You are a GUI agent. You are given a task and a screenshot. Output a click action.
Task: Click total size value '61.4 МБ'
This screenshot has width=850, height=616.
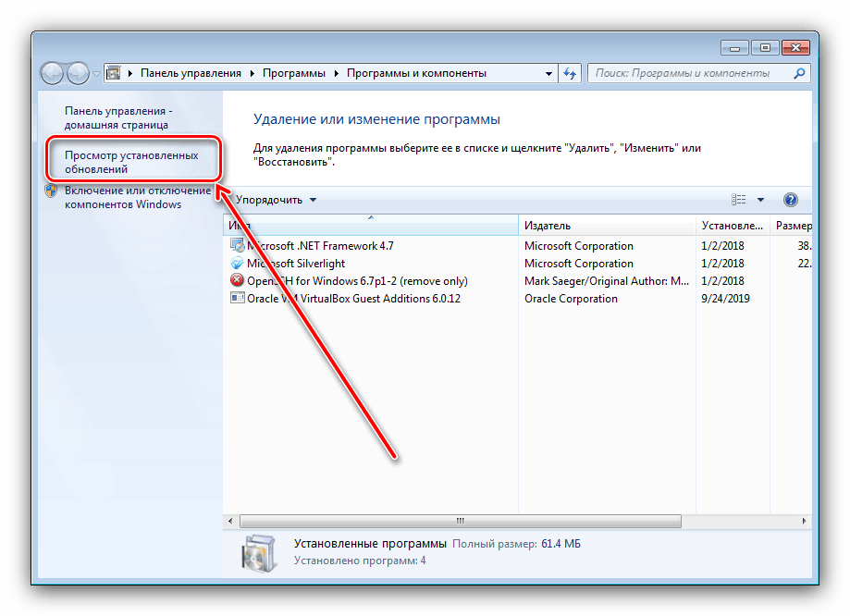pyautogui.click(x=561, y=544)
